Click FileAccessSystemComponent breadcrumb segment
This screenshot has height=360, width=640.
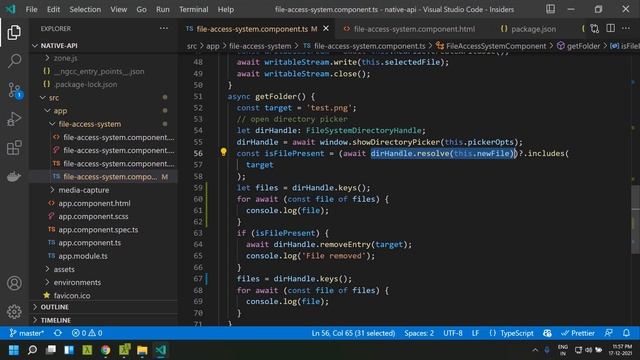click(x=496, y=46)
